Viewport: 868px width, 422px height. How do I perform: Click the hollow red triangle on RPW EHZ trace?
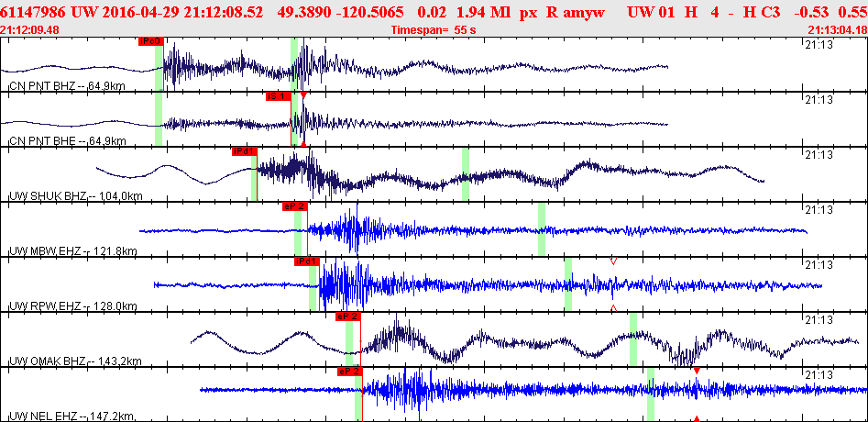613,261
